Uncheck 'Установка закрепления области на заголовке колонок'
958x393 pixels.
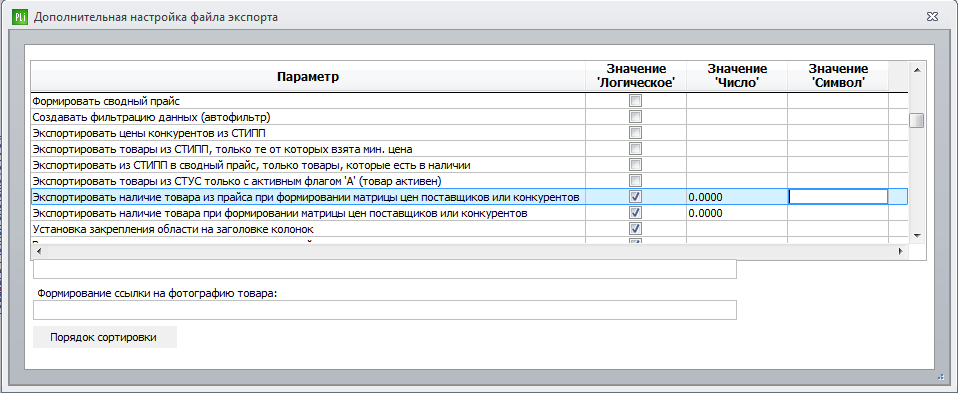click(635, 229)
